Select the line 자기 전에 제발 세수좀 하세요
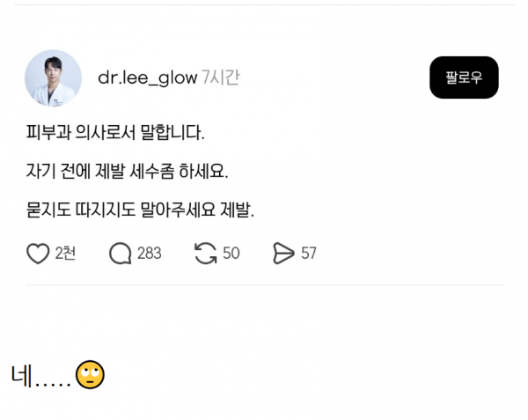 (128, 171)
